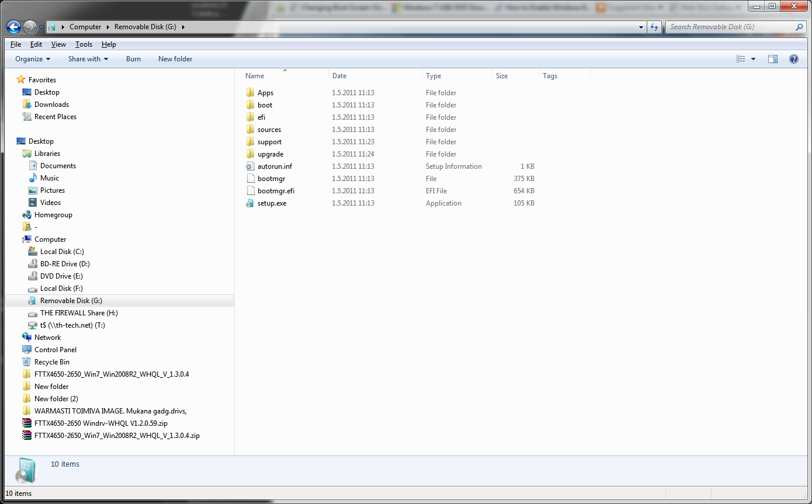Select the Apps folder icon
This screenshot has width=812, height=504.
click(x=251, y=93)
